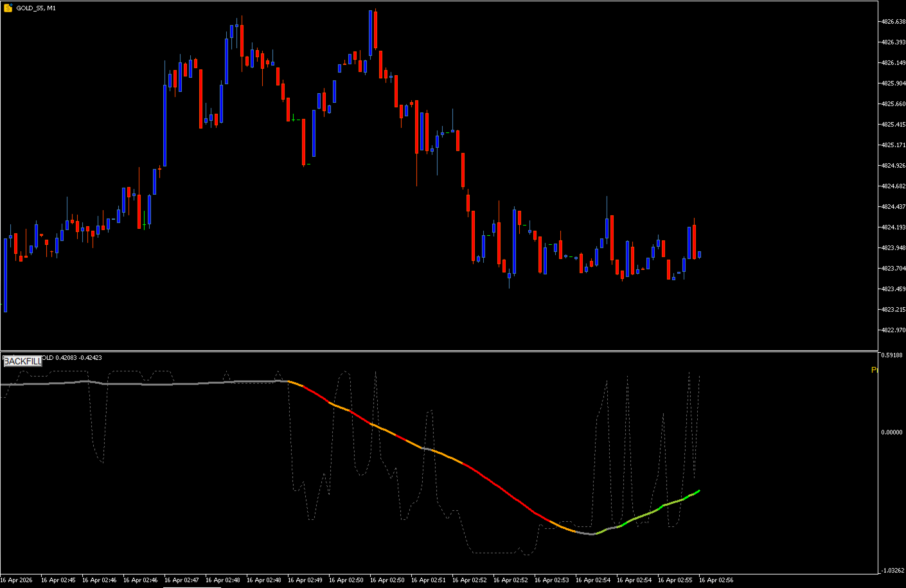This screenshot has height=588, width=906.
Task: Select price label 4822.970
Action: point(893,330)
